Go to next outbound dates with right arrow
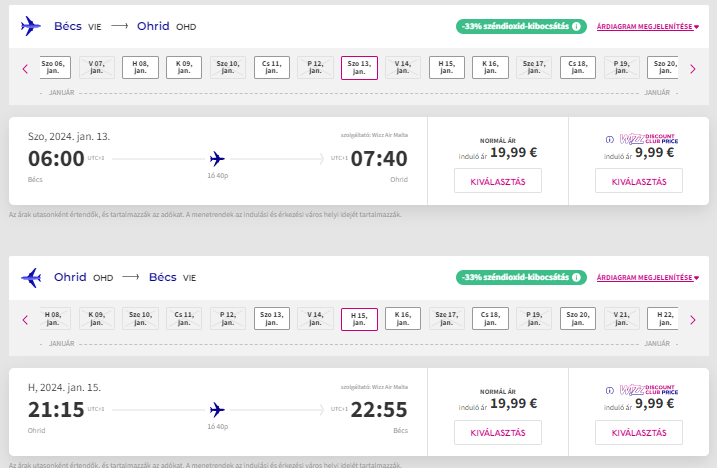The height and width of the screenshot is (468, 717). 692,68
